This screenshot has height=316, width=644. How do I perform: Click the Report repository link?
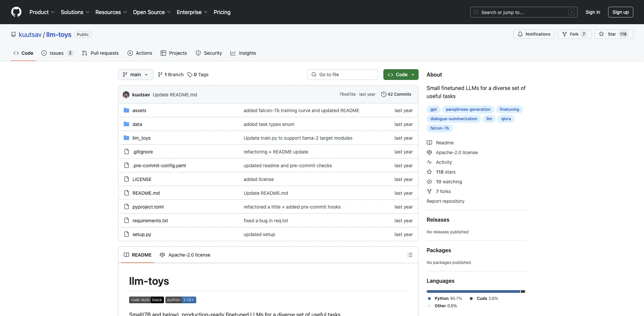click(445, 201)
